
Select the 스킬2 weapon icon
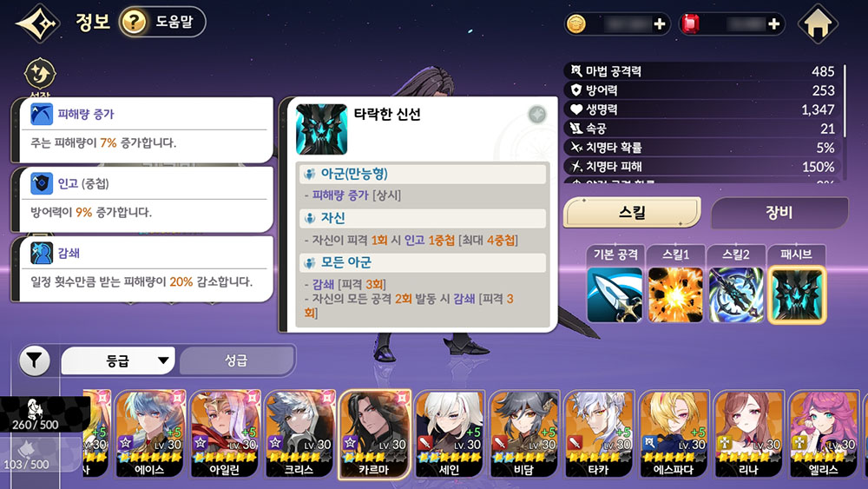(x=736, y=294)
